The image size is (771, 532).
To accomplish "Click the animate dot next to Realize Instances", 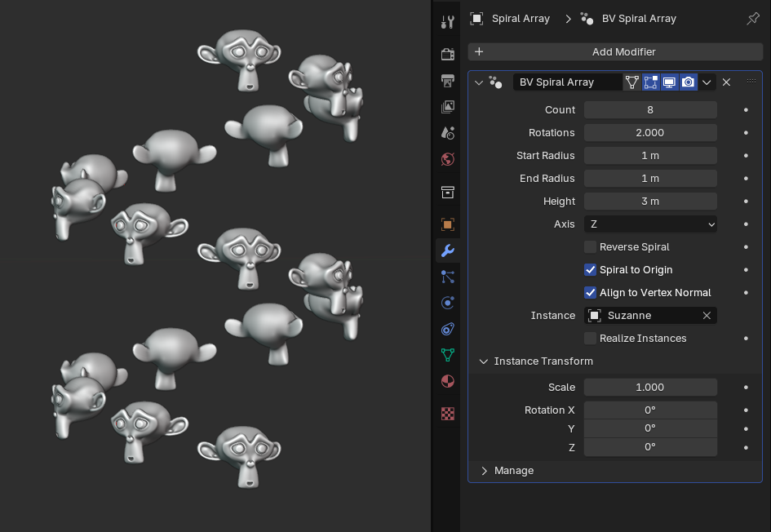I will click(746, 339).
